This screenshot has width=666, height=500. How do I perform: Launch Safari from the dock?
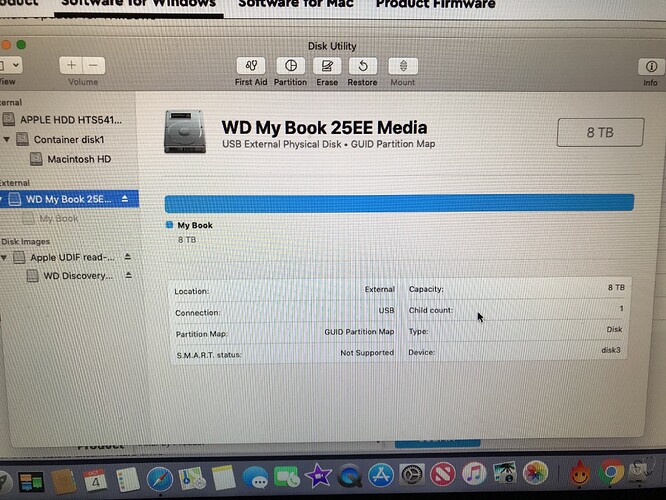coord(160,479)
